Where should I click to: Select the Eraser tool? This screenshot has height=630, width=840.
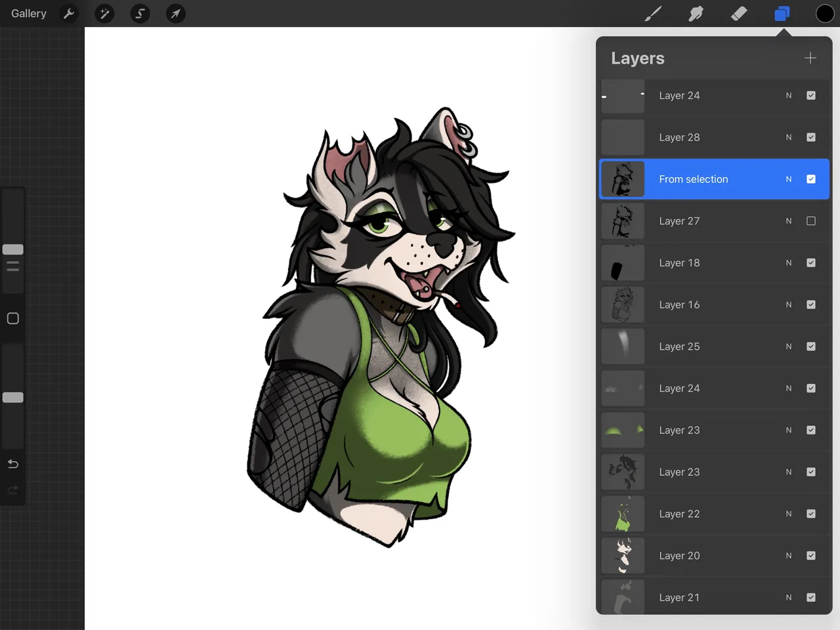[739, 13]
